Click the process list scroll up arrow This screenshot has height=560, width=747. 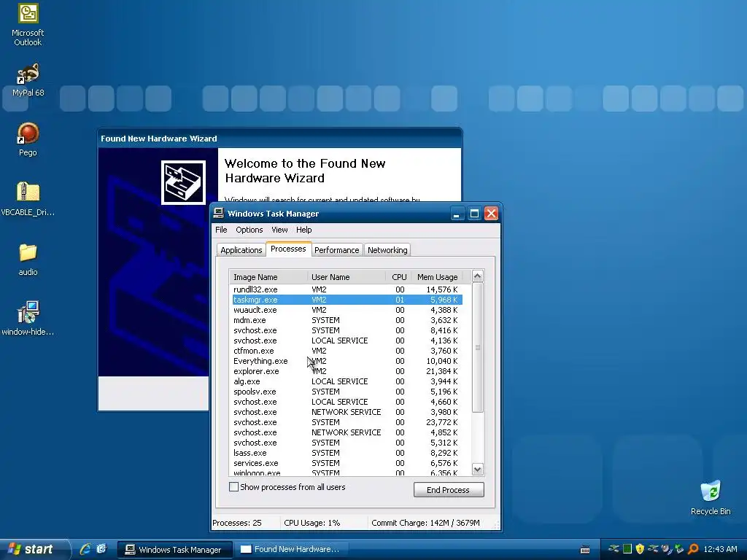point(477,276)
